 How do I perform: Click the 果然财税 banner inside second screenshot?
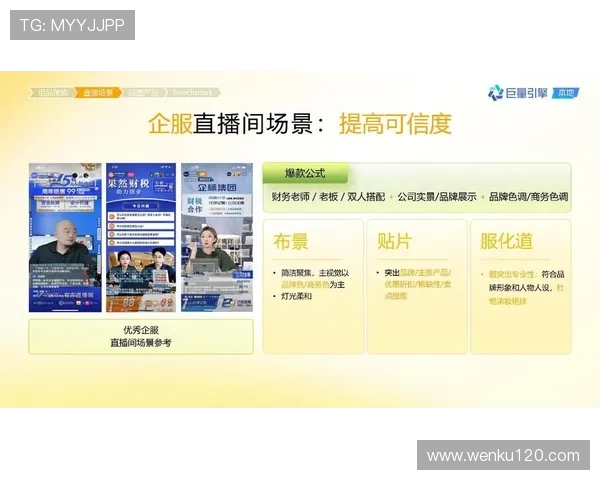pos(128,183)
